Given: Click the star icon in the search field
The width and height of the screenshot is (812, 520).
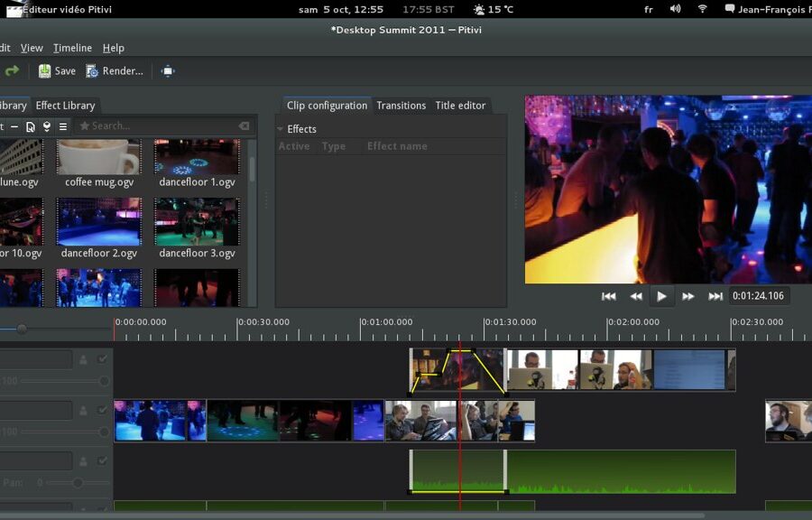Looking at the screenshot, I should (x=85, y=125).
